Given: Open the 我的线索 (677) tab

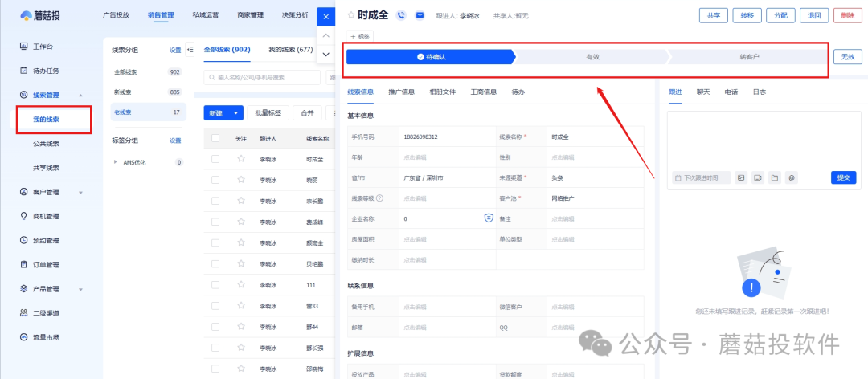Looking at the screenshot, I should 291,49.
